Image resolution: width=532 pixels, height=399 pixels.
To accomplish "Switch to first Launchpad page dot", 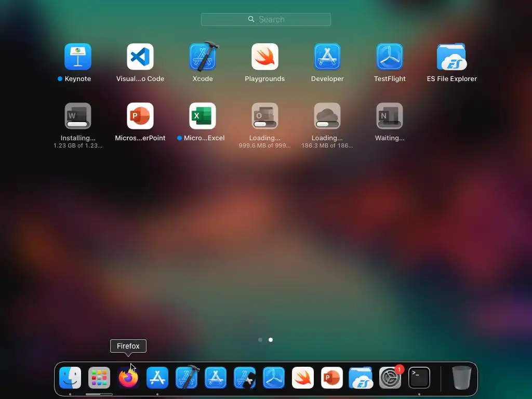I will tap(260, 340).
